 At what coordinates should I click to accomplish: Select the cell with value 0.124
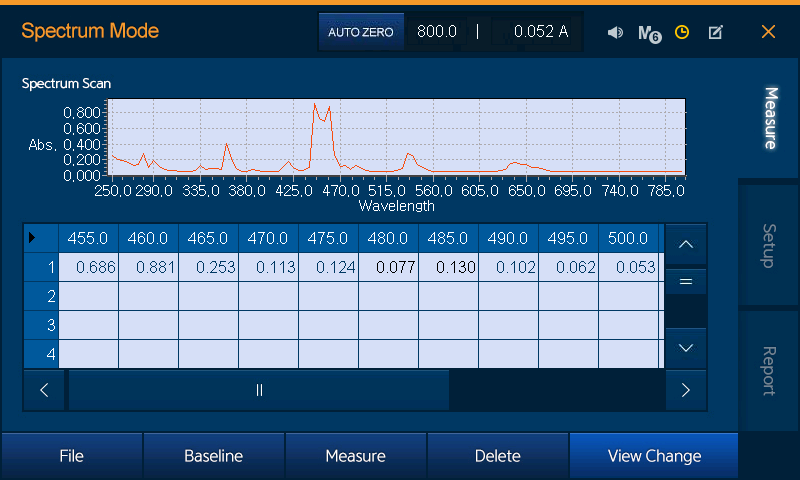pyautogui.click(x=328, y=267)
